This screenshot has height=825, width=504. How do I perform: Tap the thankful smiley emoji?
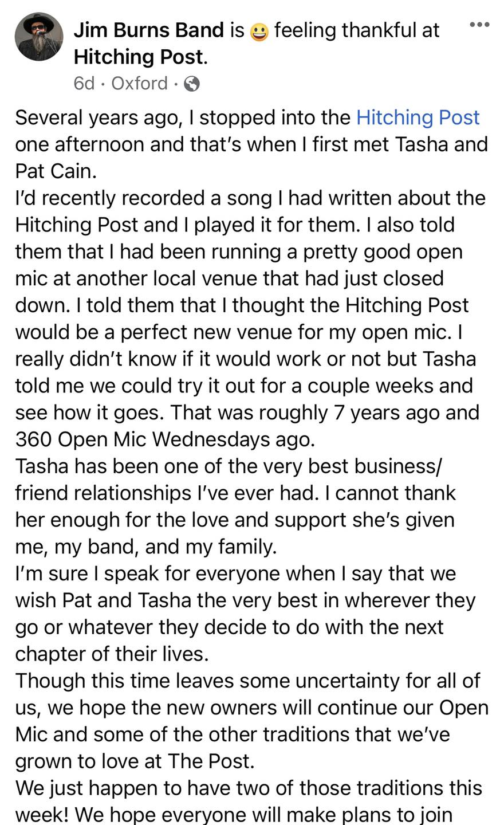click(x=260, y=32)
